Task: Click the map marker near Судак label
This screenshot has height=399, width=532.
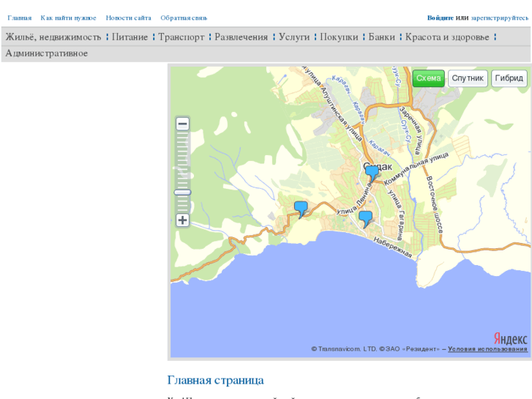Action: pos(372,174)
